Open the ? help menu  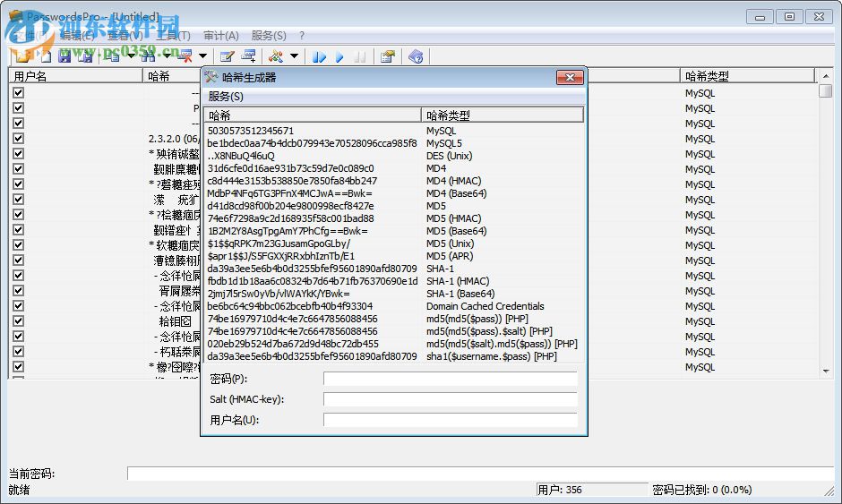point(302,36)
